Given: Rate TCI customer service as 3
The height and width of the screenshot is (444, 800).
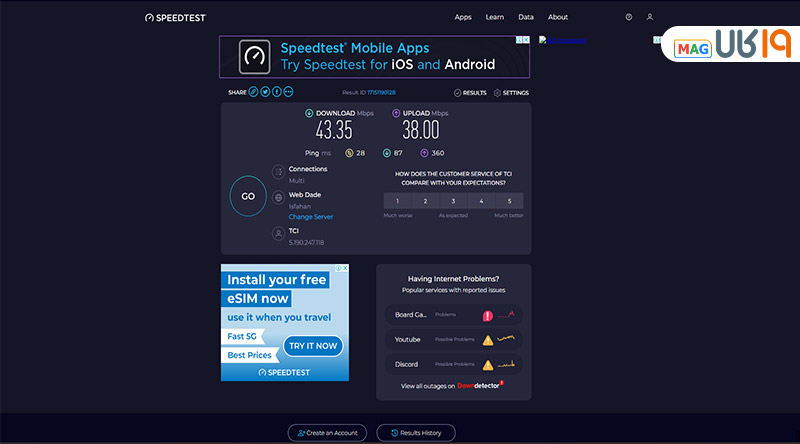Looking at the screenshot, I should point(453,201).
